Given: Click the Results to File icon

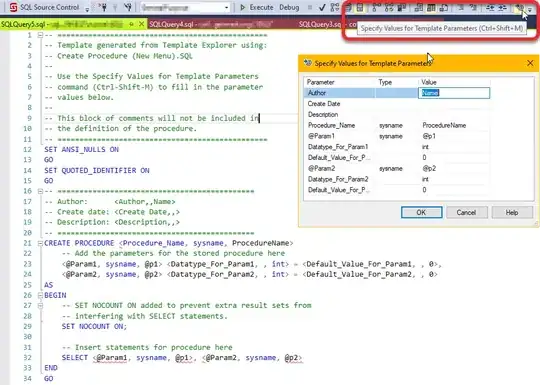Looking at the screenshot, I should (444, 7).
